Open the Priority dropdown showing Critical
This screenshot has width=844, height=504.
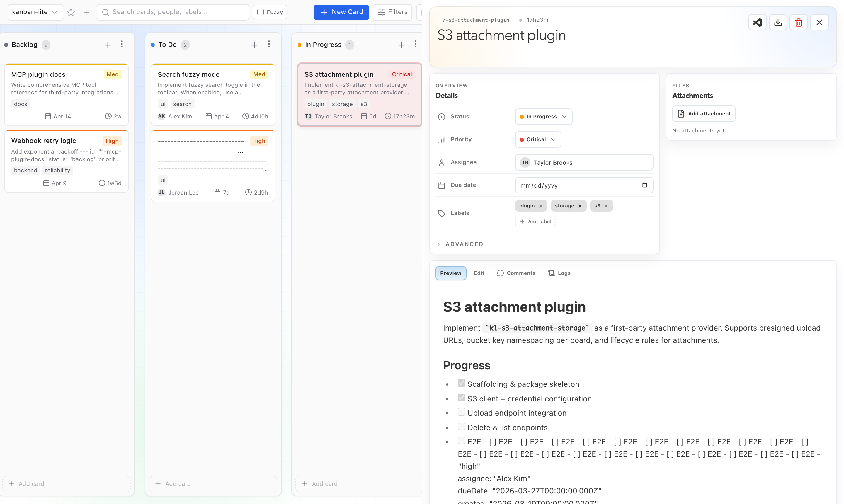pos(538,139)
